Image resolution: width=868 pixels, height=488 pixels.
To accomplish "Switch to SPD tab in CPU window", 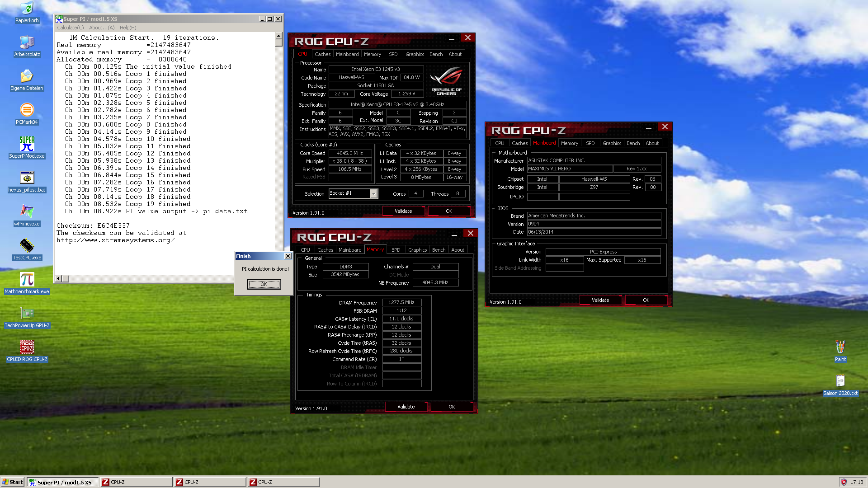I will (393, 54).
